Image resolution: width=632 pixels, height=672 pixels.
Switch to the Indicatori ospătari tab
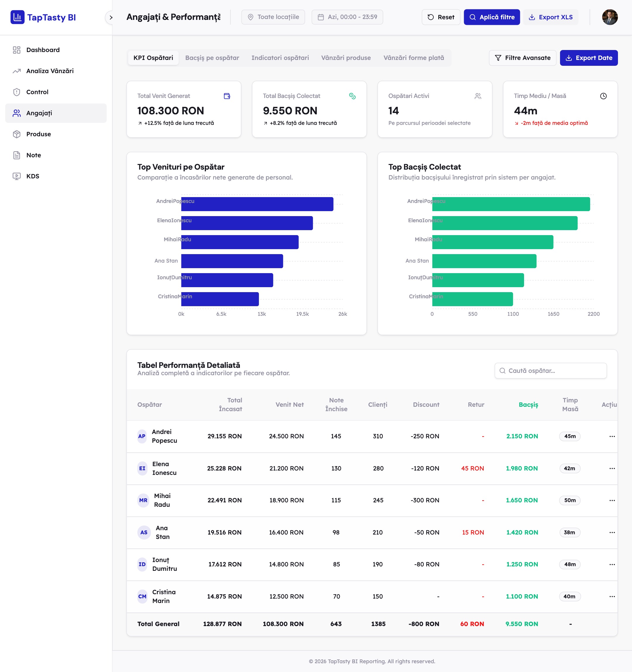pos(280,58)
